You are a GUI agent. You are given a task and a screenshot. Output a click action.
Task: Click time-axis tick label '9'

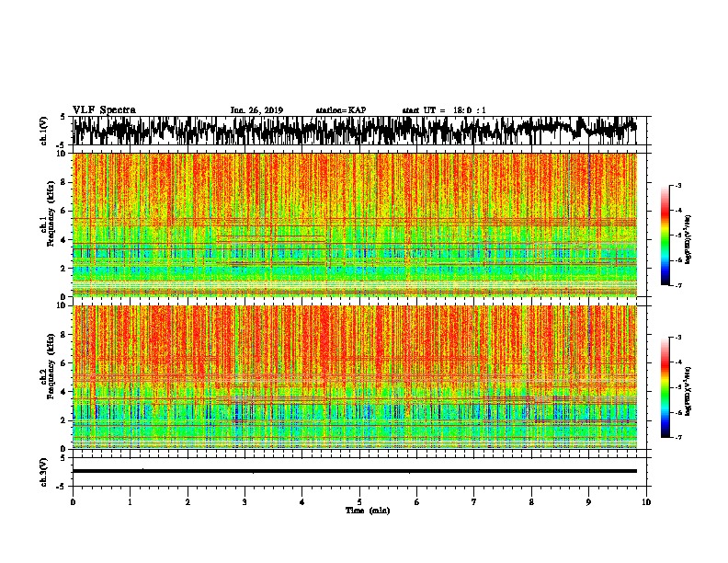[588, 502]
